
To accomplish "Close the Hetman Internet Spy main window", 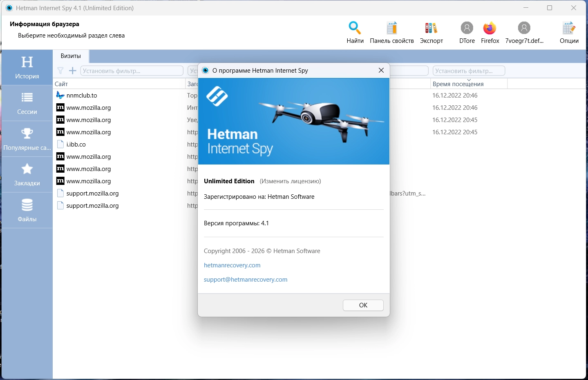I will pos(574,8).
